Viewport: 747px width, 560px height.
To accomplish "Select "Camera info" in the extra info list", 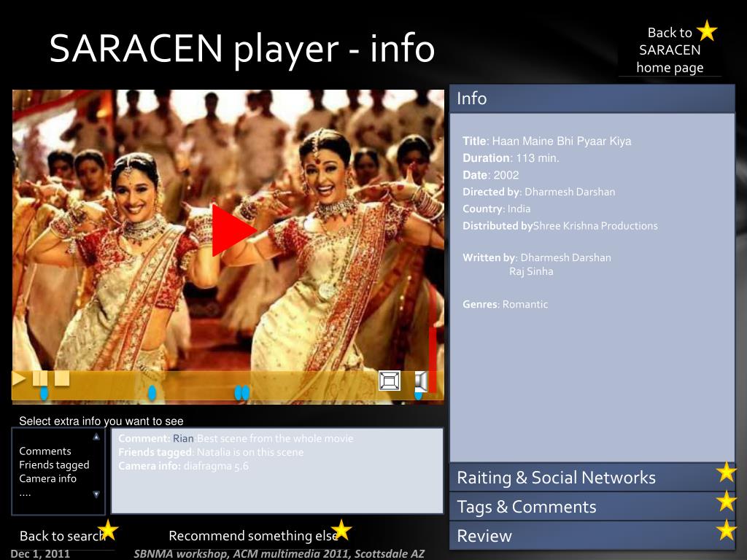I will (x=47, y=478).
